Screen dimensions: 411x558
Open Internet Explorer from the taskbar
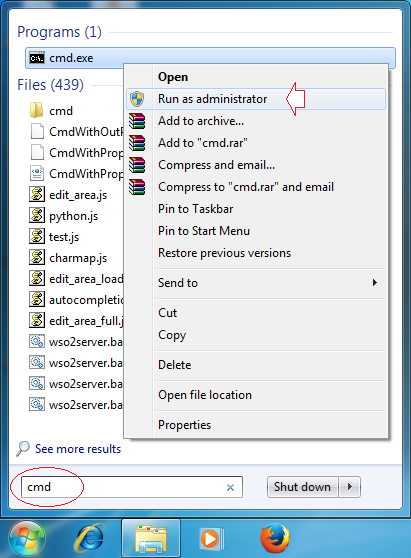(89, 538)
